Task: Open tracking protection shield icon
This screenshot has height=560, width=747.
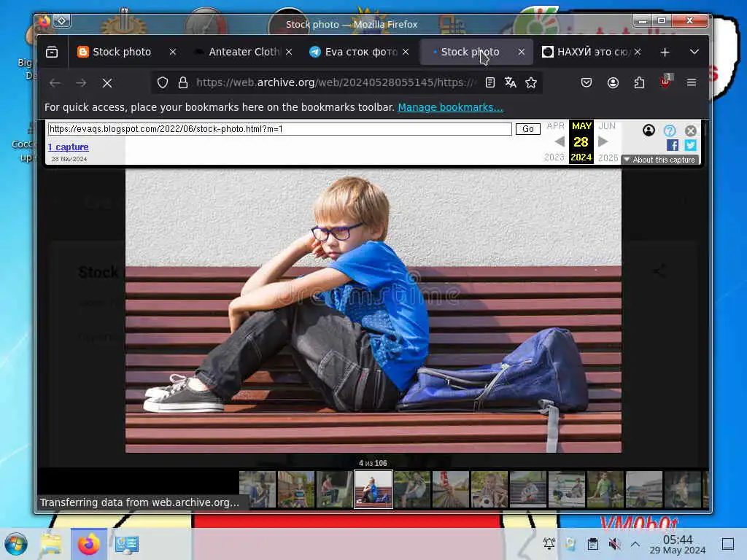Action: click(163, 83)
